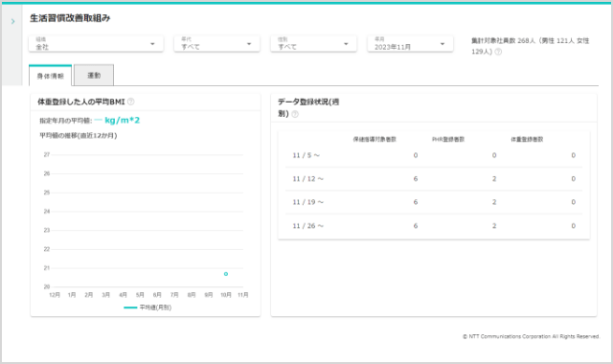Click the October data point on BMI chart

pyautogui.click(x=226, y=274)
